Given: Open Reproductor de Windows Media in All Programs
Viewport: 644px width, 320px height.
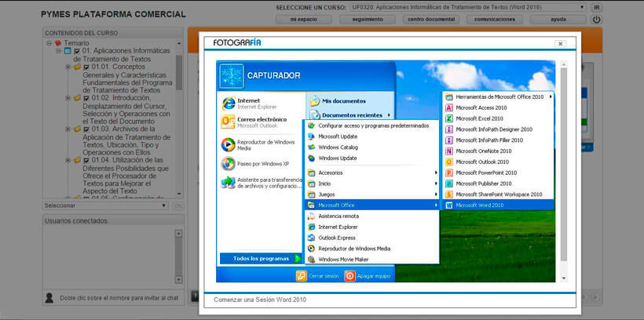Looking at the screenshot, I should pos(373,249).
